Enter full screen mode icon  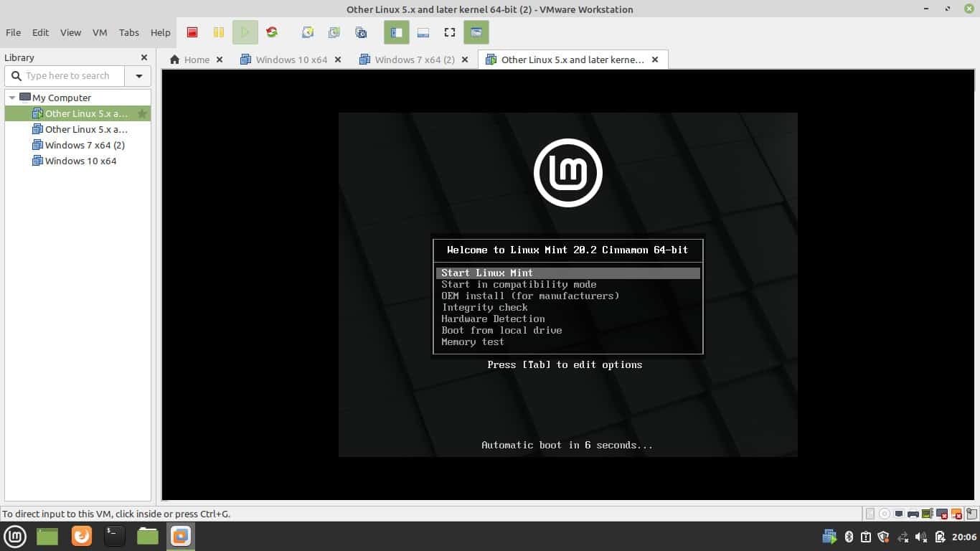(450, 32)
